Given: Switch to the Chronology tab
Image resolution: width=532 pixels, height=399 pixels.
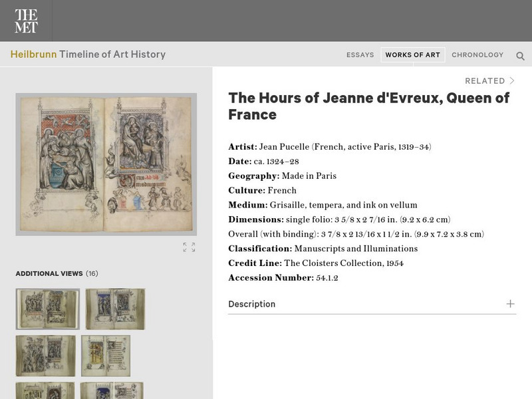Looking at the screenshot, I should pos(477,55).
